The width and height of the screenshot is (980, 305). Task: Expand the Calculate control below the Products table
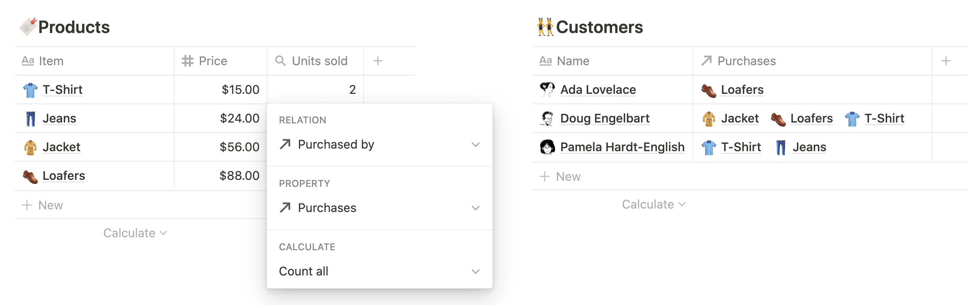(x=135, y=233)
